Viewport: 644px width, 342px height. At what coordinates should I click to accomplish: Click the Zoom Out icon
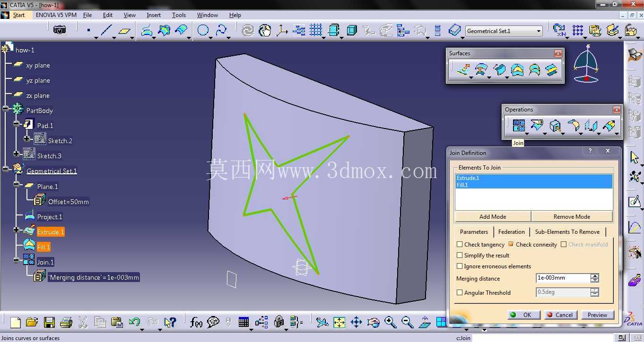click(x=407, y=322)
